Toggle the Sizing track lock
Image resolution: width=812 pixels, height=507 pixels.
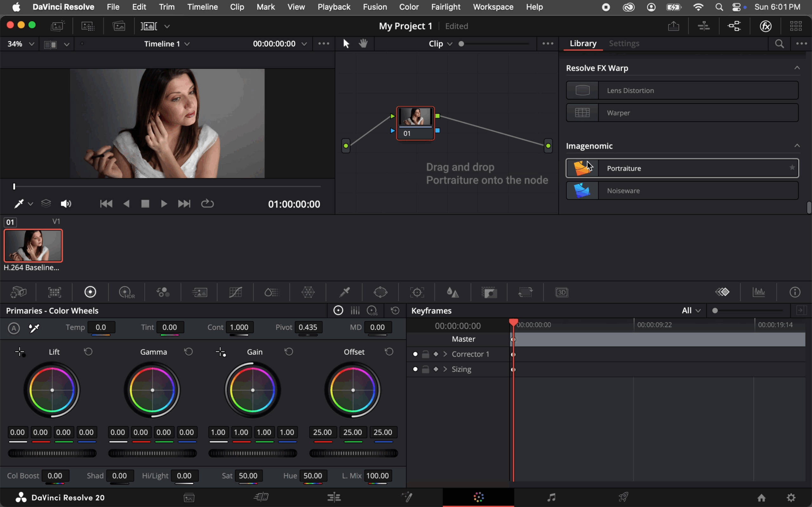(425, 369)
